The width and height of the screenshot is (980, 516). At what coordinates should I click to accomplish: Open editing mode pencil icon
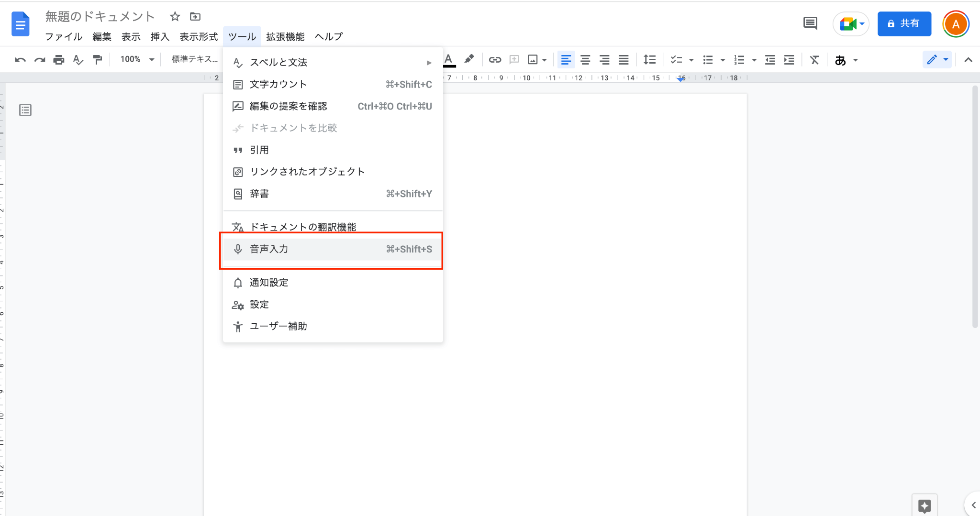pyautogui.click(x=932, y=60)
